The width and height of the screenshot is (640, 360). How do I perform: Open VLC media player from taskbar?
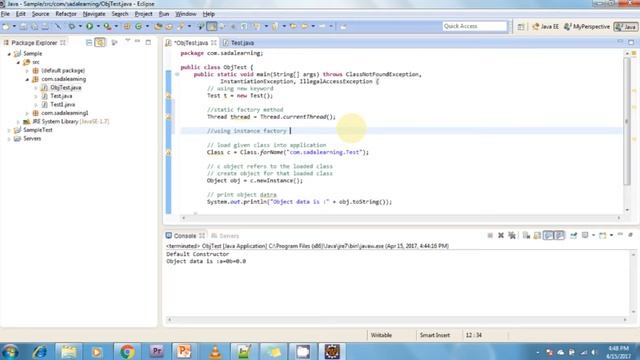(215, 351)
